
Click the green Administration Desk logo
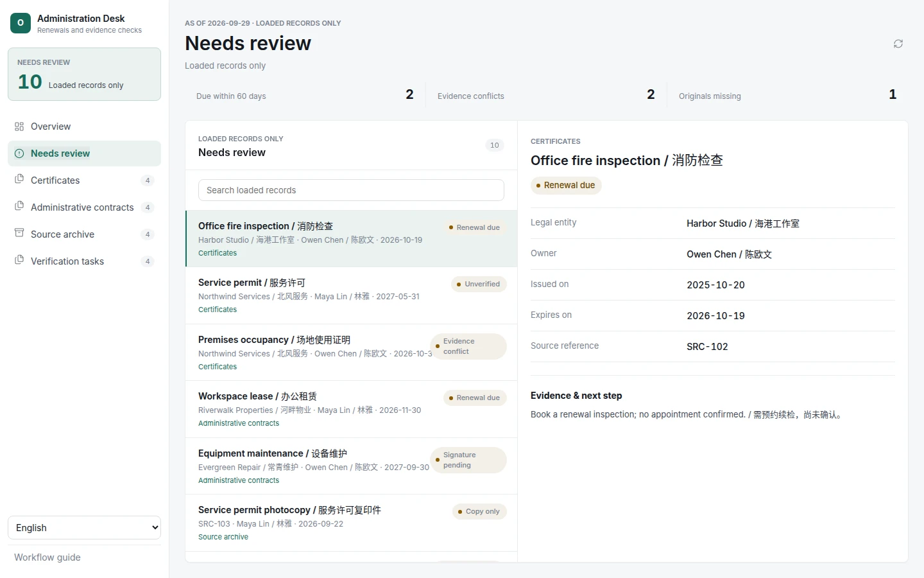21,23
